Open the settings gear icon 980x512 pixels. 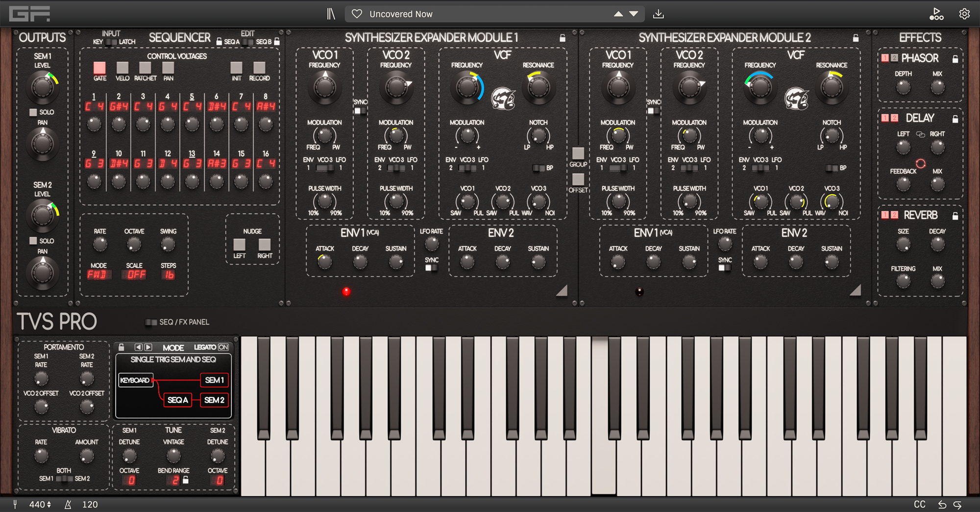tap(963, 14)
